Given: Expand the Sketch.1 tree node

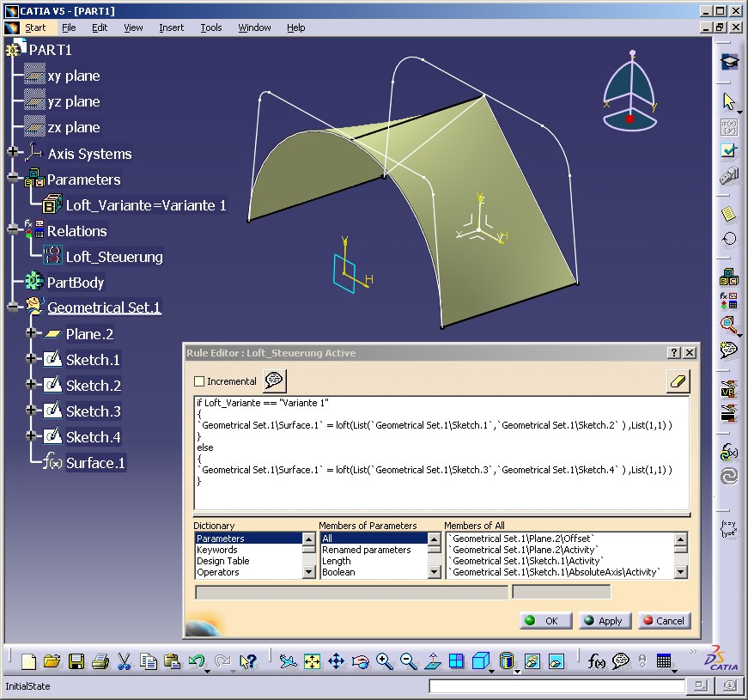Looking at the screenshot, I should click(31, 358).
